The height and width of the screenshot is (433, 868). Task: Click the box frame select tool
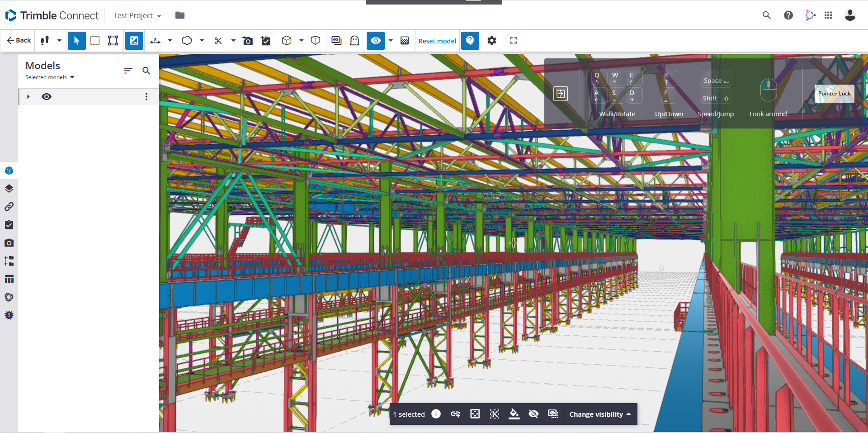tap(113, 41)
